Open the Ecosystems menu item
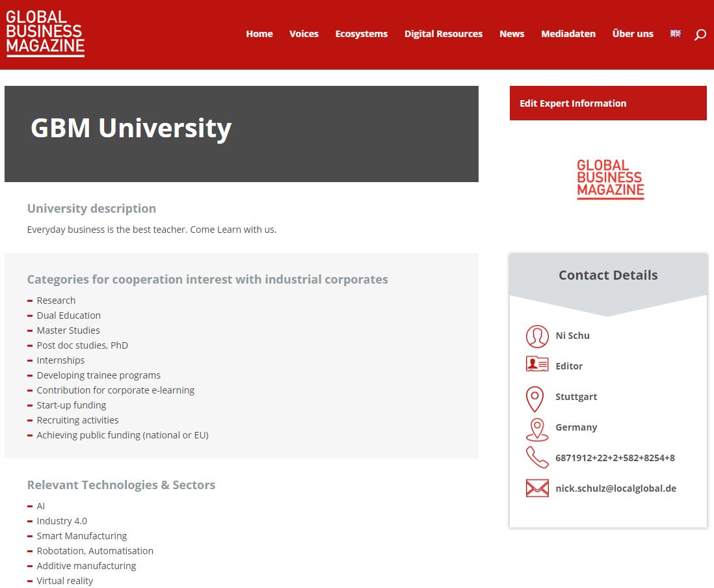 [362, 34]
